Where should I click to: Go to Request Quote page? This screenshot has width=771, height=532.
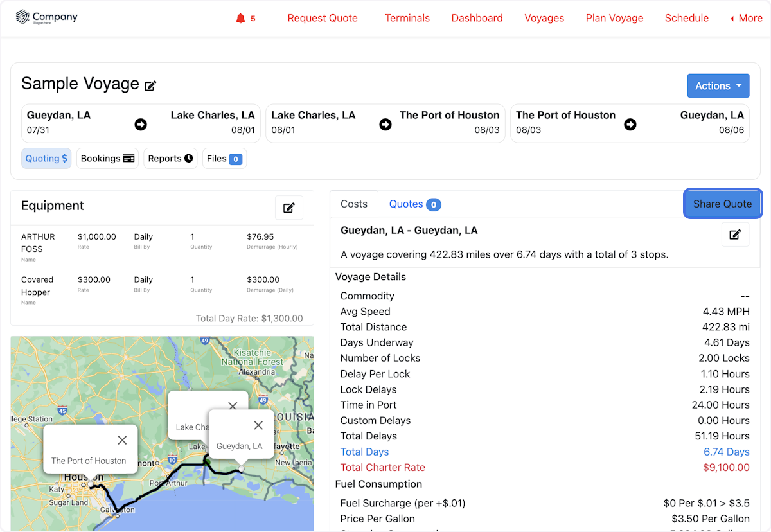323,18
